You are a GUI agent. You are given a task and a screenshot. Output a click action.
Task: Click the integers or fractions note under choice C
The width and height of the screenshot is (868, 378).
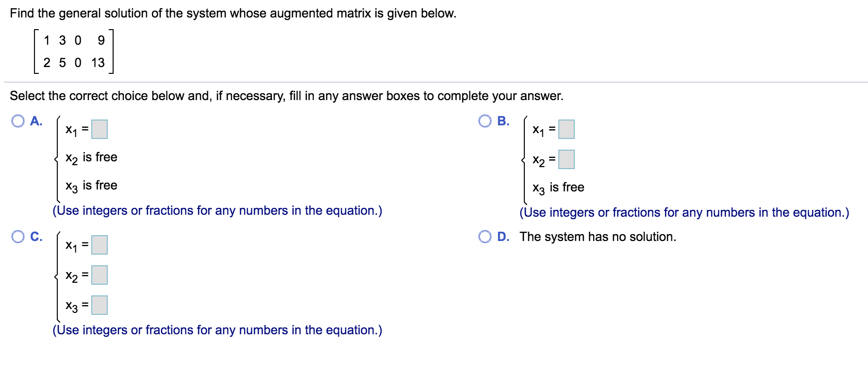217,329
